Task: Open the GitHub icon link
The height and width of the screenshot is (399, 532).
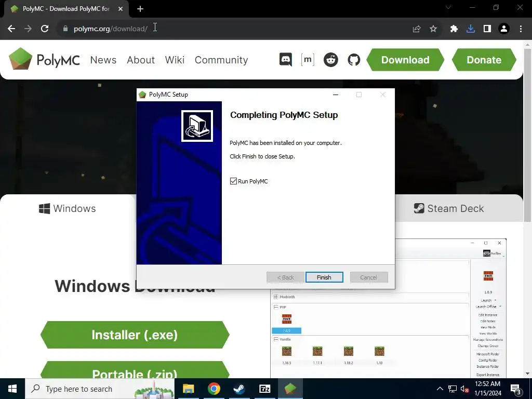Action: [354, 60]
